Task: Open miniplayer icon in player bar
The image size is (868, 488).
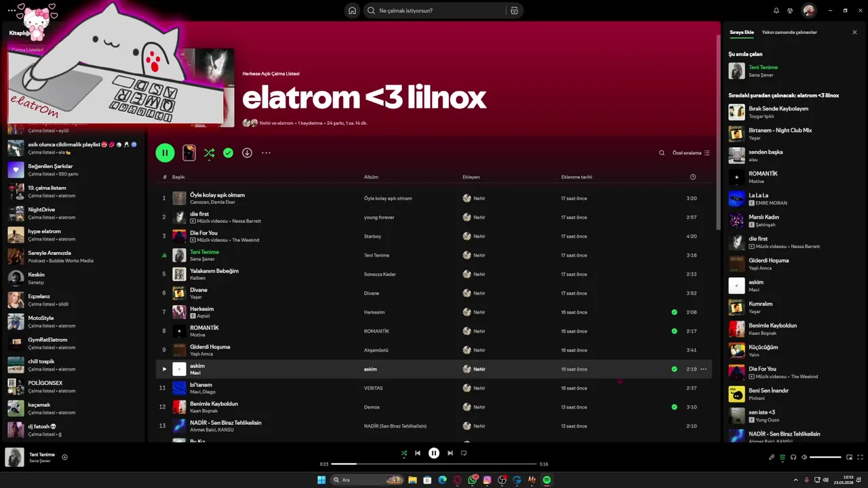Action: click(849, 457)
